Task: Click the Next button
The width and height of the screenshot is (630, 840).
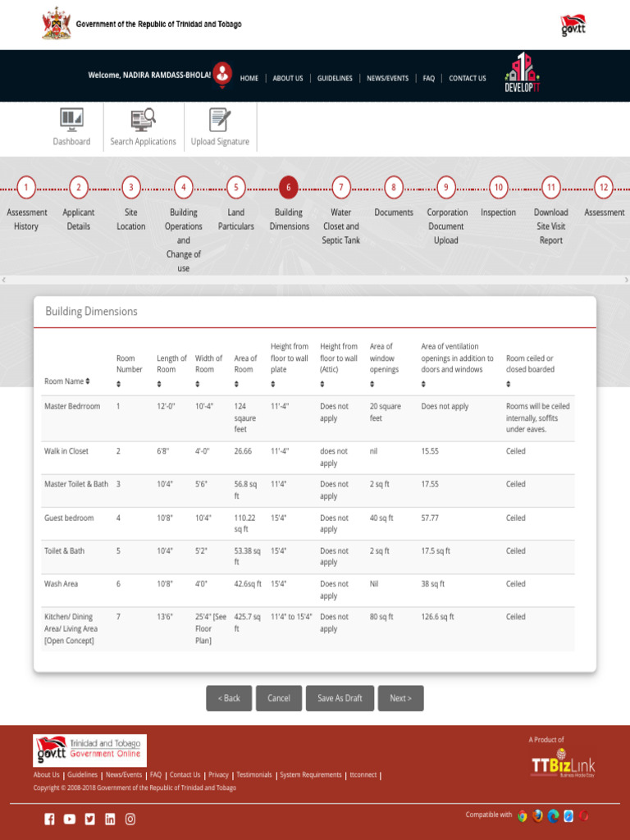Action: 400,698
